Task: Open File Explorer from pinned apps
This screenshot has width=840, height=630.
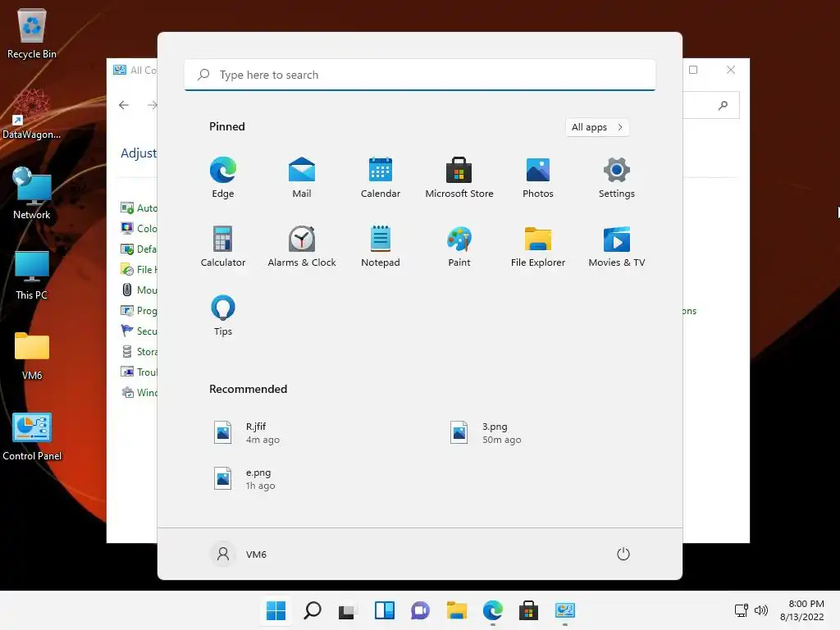Action: (x=538, y=246)
